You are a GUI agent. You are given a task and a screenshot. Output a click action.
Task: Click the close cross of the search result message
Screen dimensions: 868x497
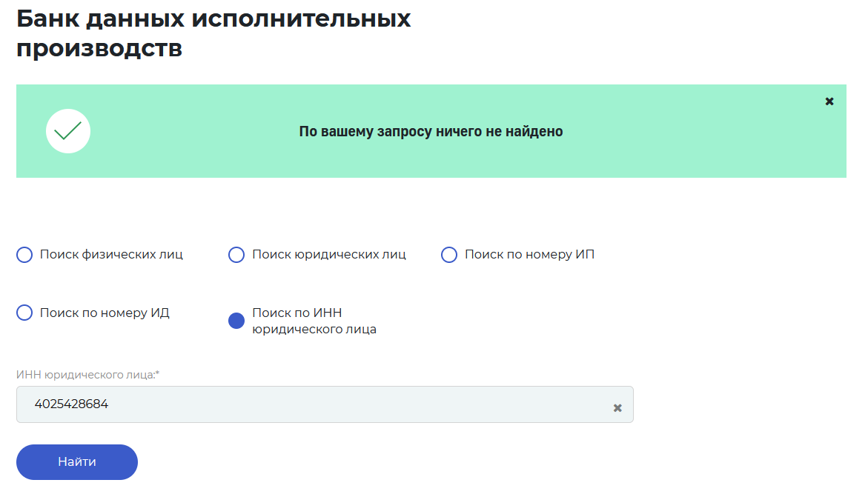pyautogui.click(x=829, y=101)
